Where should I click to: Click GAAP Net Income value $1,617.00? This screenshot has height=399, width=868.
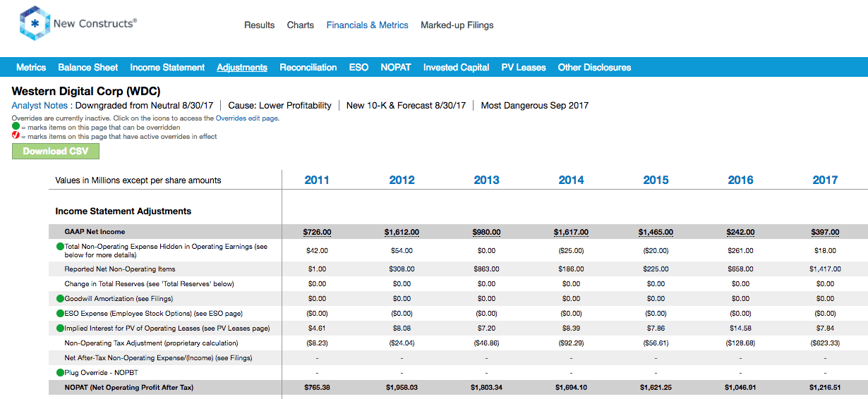571,232
